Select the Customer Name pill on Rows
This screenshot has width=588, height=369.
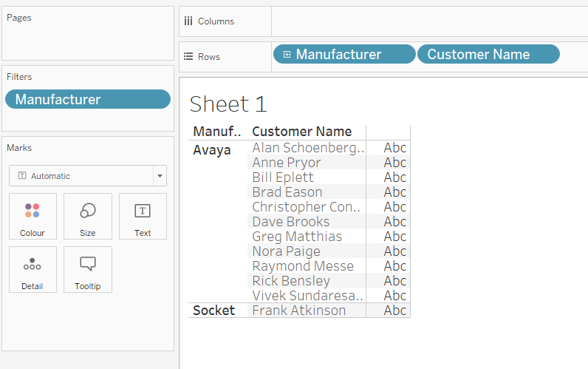(488, 55)
